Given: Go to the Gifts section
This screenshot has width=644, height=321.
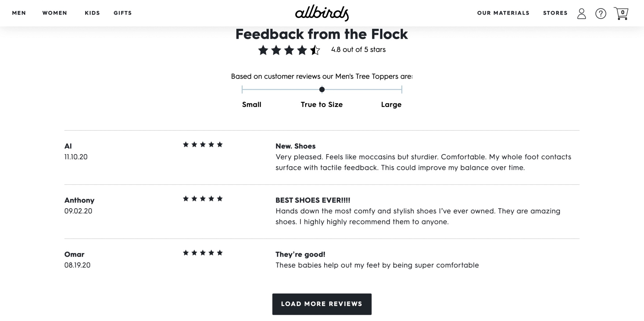Looking at the screenshot, I should 123,13.
